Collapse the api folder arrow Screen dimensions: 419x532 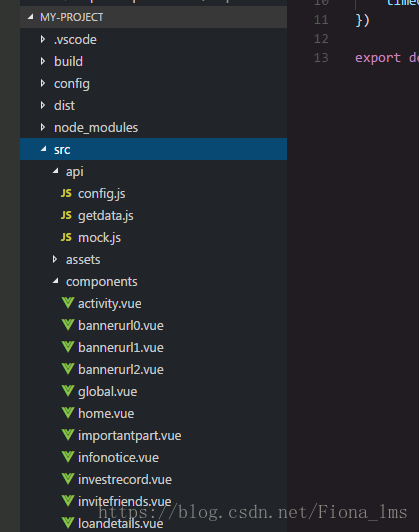click(56, 171)
